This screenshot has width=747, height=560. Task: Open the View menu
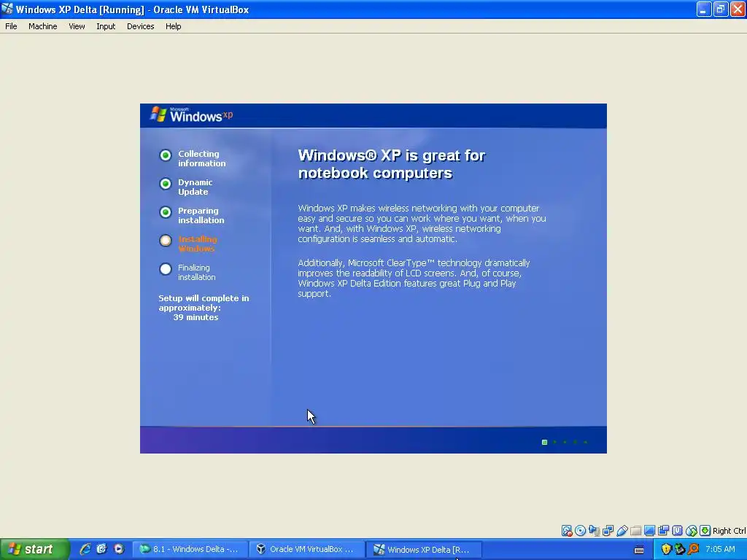coord(77,26)
